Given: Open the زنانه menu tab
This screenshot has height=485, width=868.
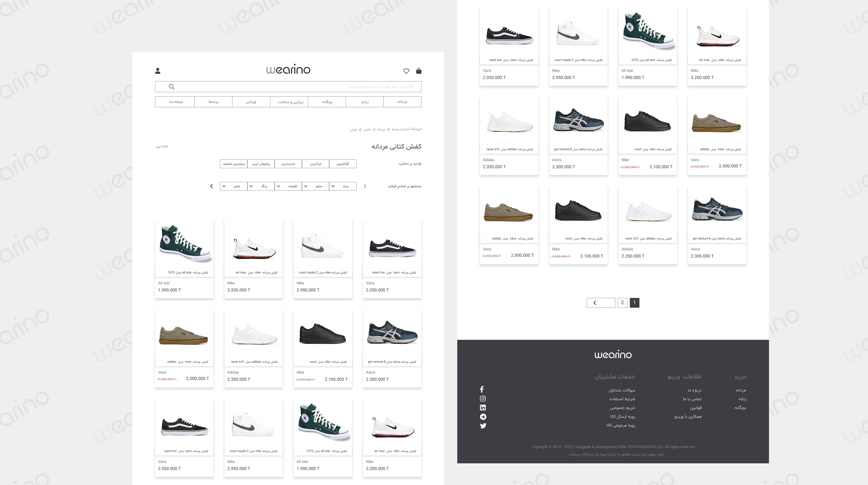Looking at the screenshot, I should point(365,102).
